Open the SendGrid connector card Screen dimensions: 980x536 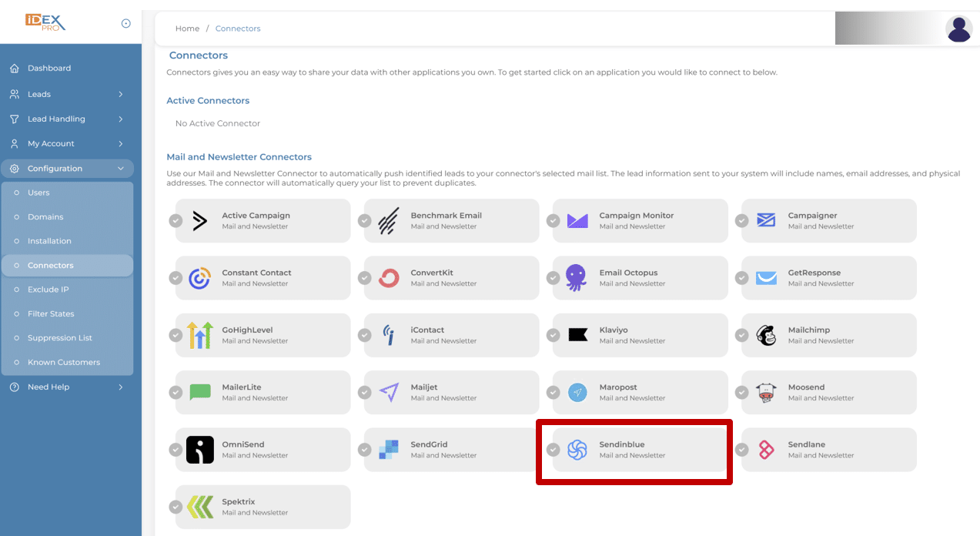tap(452, 450)
